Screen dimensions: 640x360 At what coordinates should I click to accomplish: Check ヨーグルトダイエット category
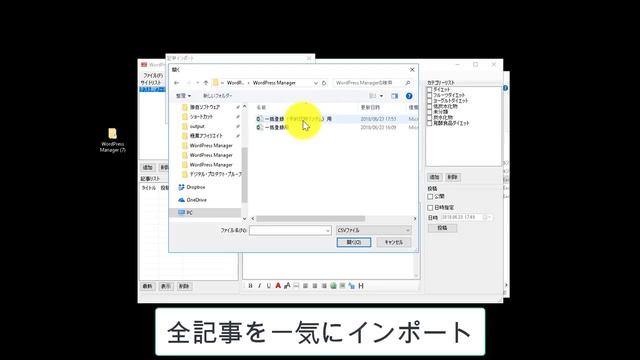[429, 101]
